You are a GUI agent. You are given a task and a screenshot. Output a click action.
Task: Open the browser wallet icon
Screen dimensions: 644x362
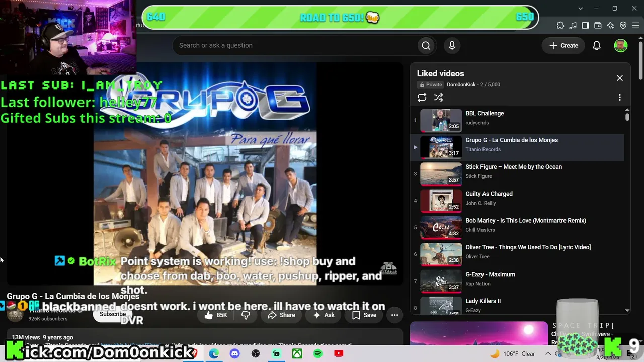click(598, 25)
